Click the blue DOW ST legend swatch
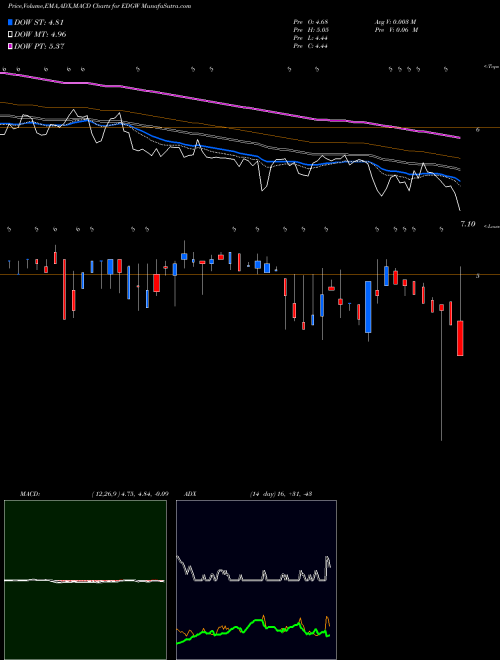 (x=11, y=22)
